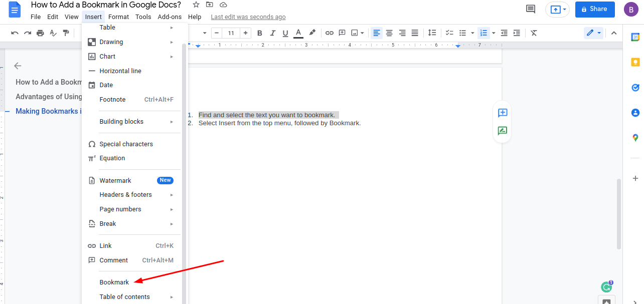This screenshot has height=304, width=644.
Task: Star this document
Action: pyautogui.click(x=196, y=5)
